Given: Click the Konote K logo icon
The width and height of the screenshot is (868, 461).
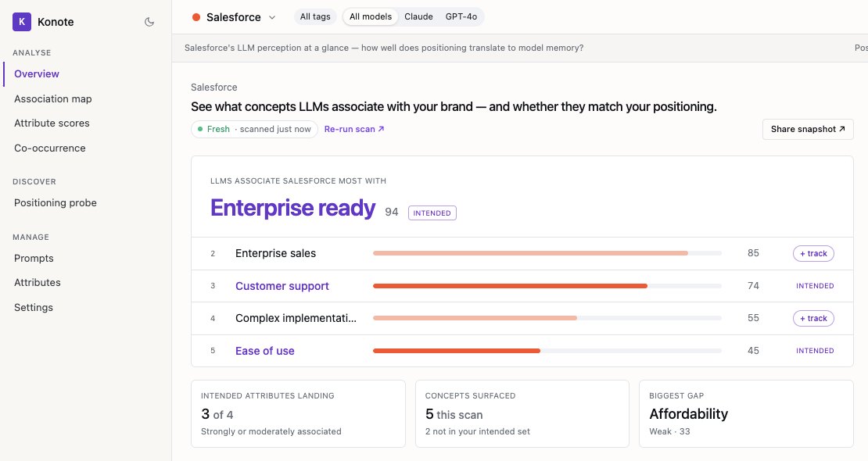Looking at the screenshot, I should [x=22, y=22].
